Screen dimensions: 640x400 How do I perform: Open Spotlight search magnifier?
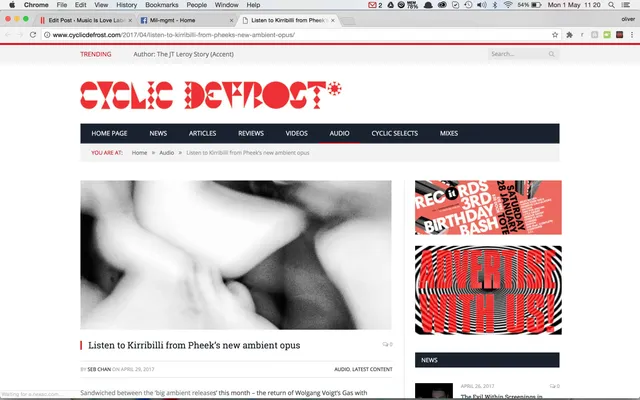point(611,5)
